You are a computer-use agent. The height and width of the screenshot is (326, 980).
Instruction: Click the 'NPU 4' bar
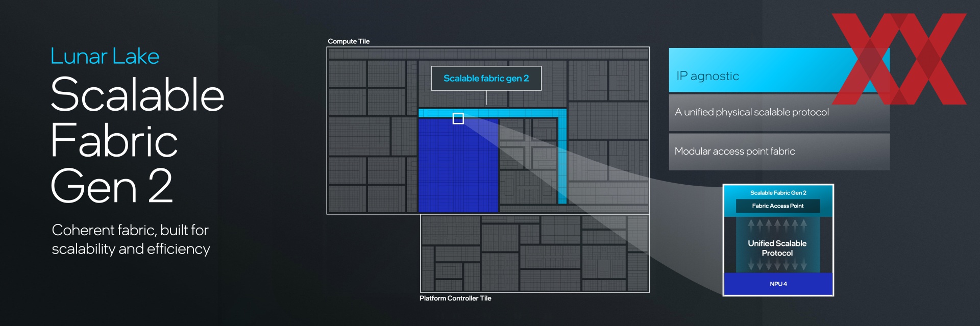(x=778, y=284)
